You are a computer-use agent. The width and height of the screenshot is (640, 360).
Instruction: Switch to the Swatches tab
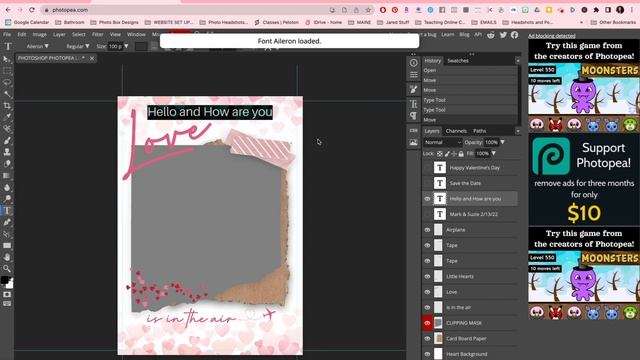tap(458, 61)
